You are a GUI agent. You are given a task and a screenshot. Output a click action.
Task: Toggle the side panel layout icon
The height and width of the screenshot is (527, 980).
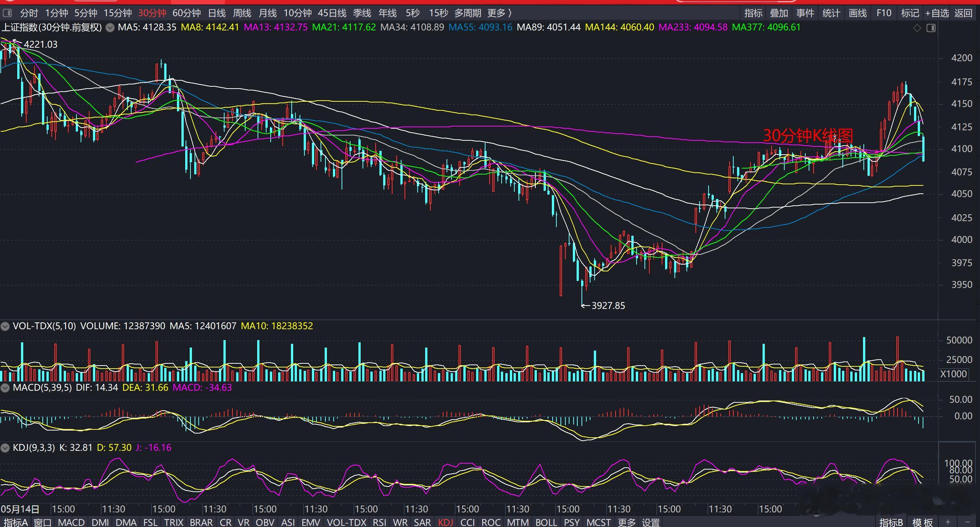[931, 28]
